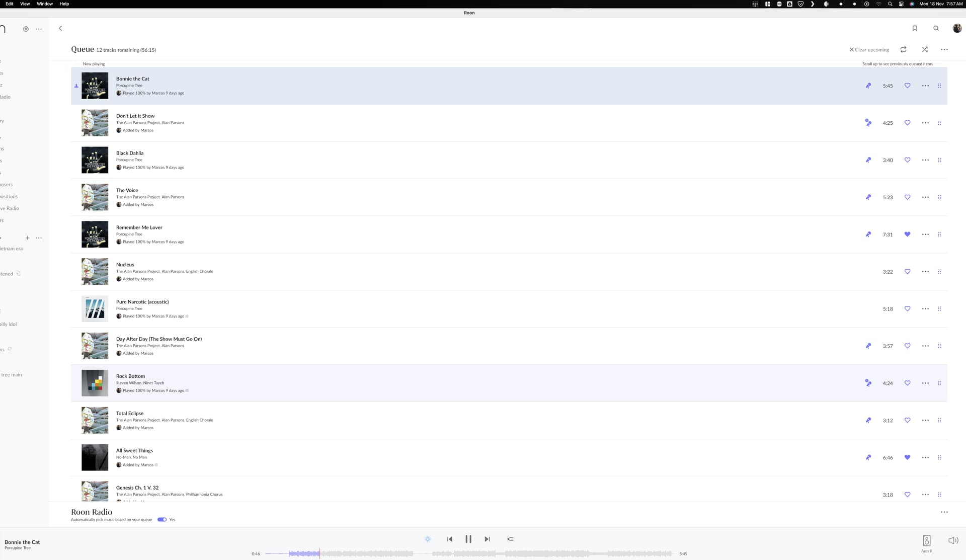The width and height of the screenshot is (966, 560).
Task: Open macOS Spotlight search in menu bar
Action: coord(890,4)
